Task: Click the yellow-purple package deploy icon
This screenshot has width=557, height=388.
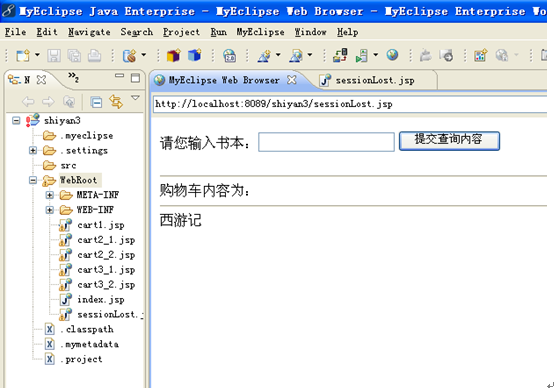Action: pyautogui.click(x=173, y=55)
